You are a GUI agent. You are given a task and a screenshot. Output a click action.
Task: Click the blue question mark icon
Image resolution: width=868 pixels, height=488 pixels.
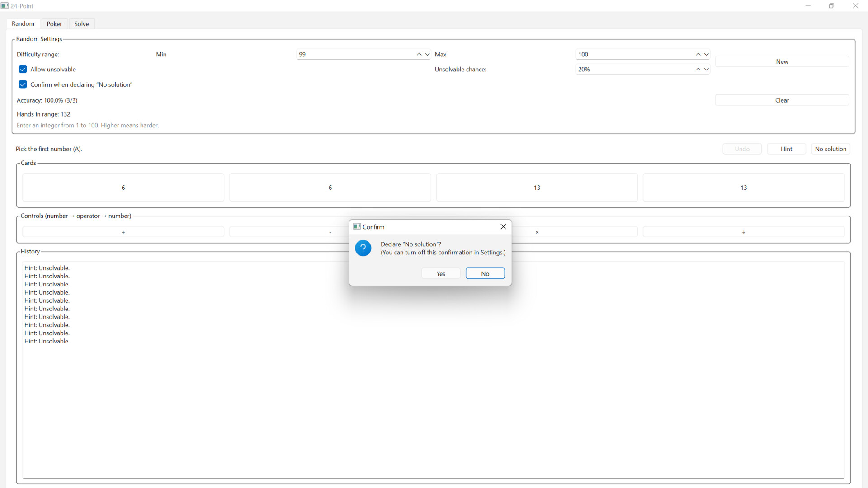point(363,248)
